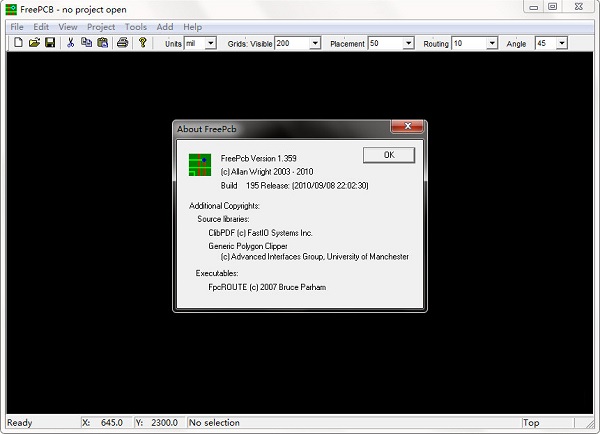The width and height of the screenshot is (600, 434).
Task: Click the Cut scissors icon
Action: click(x=70, y=42)
